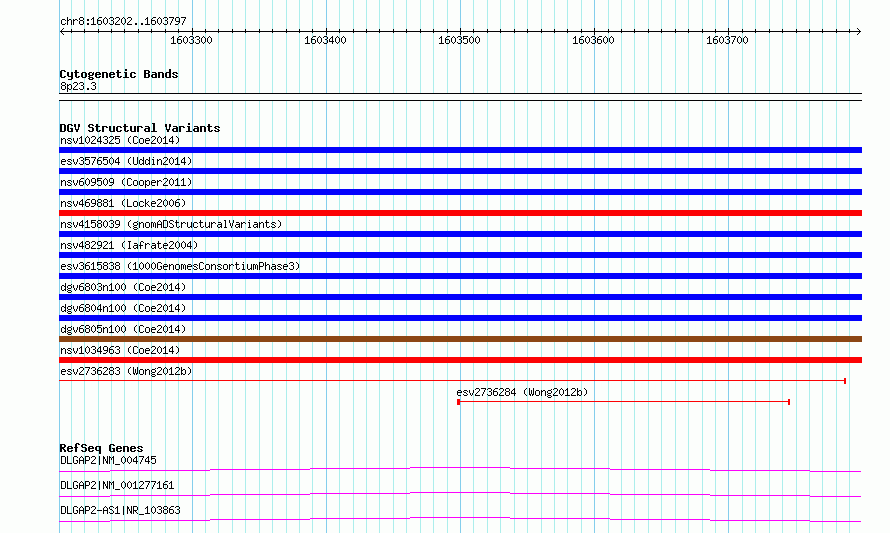Click ruler position 1603500
The height and width of the screenshot is (533, 890).
pyautogui.click(x=459, y=40)
